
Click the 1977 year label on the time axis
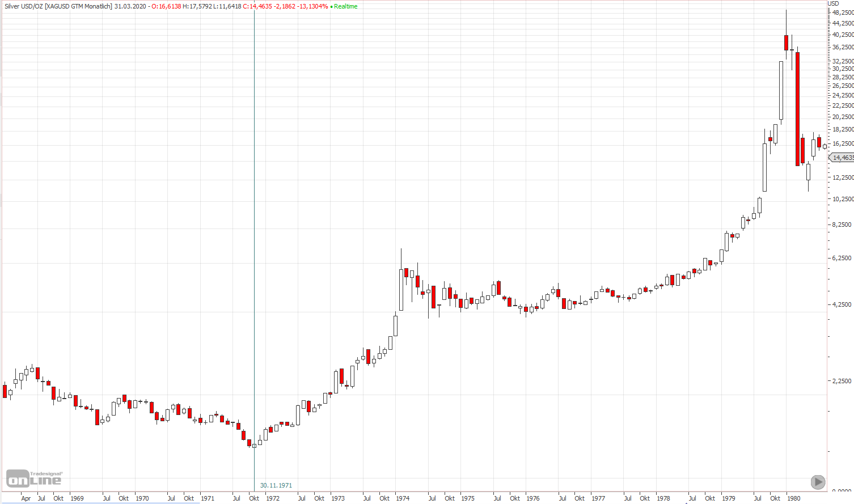(x=598, y=498)
